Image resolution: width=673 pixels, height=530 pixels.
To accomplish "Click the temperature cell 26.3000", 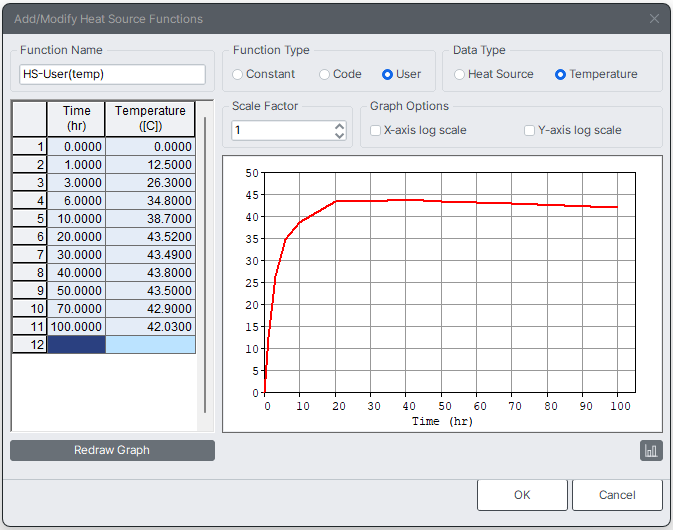I will (150, 182).
